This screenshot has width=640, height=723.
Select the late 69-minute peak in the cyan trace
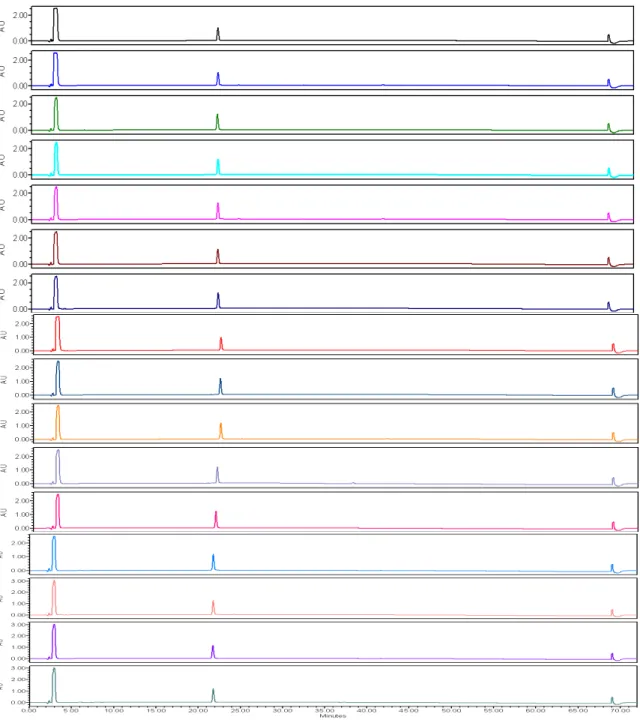coord(609,172)
